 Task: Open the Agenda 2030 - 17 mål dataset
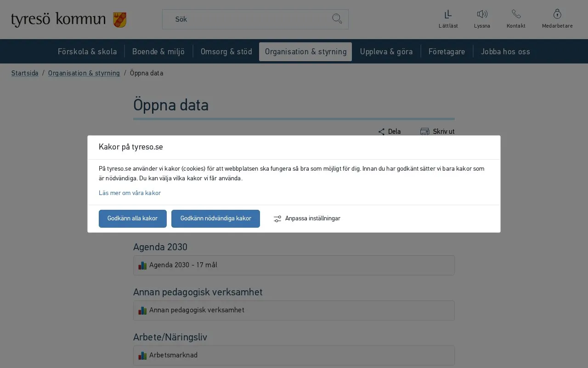294,265
